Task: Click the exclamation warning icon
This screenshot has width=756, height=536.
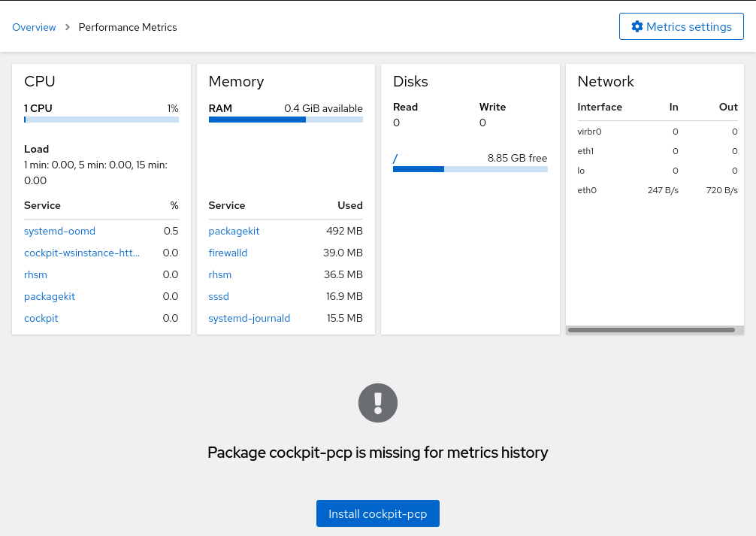Action: [x=378, y=403]
